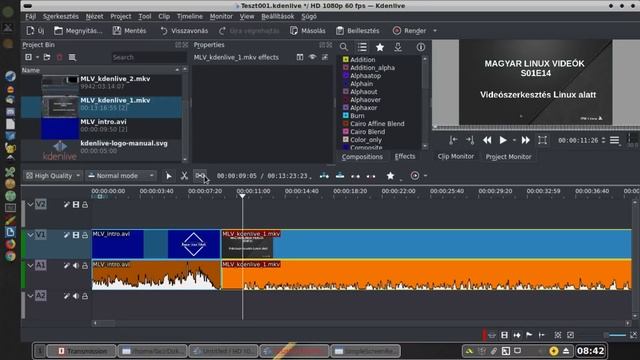This screenshot has width=640, height=360.
Task: Open preview render options dropdown arrow
Action: tap(425, 176)
